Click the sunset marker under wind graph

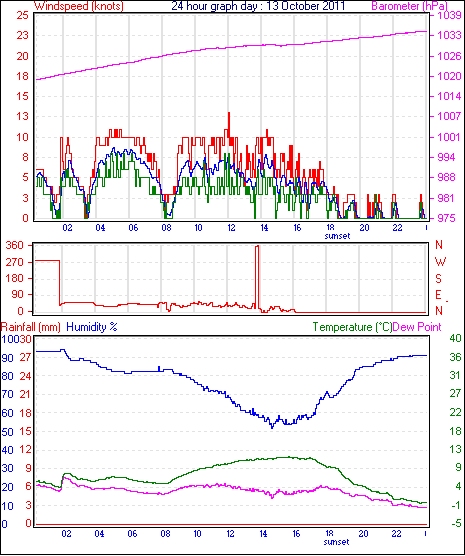click(337, 236)
